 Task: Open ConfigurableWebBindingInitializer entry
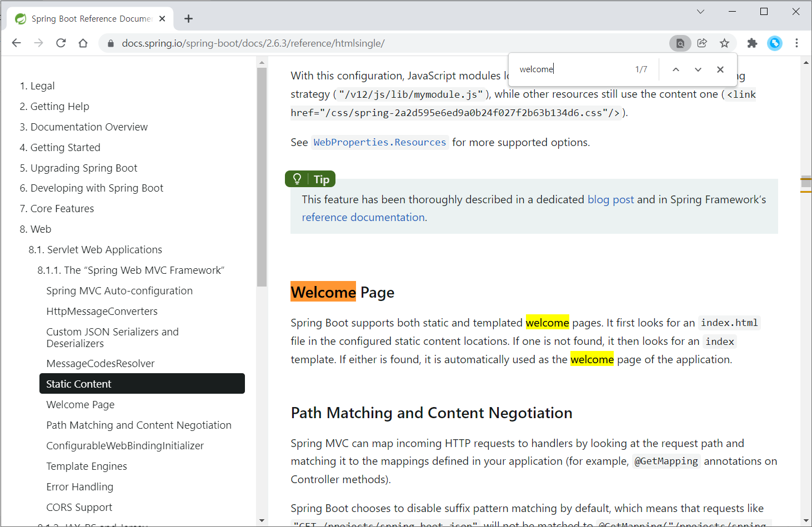tap(125, 446)
